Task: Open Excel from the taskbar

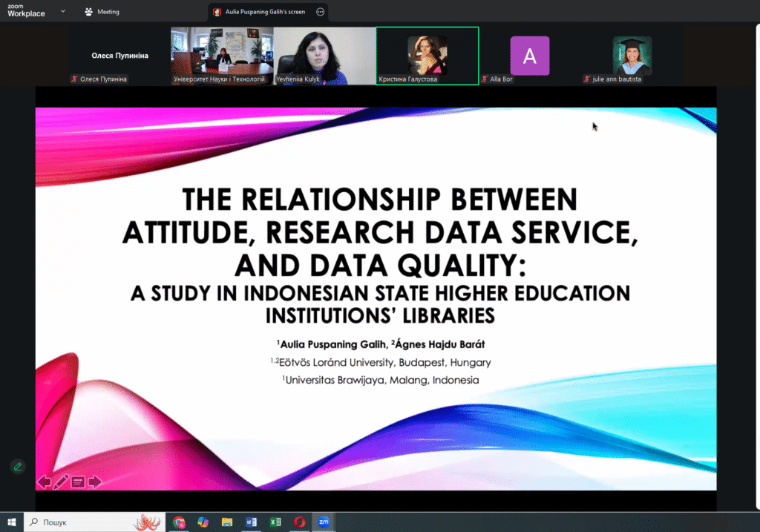Action: coord(275,522)
